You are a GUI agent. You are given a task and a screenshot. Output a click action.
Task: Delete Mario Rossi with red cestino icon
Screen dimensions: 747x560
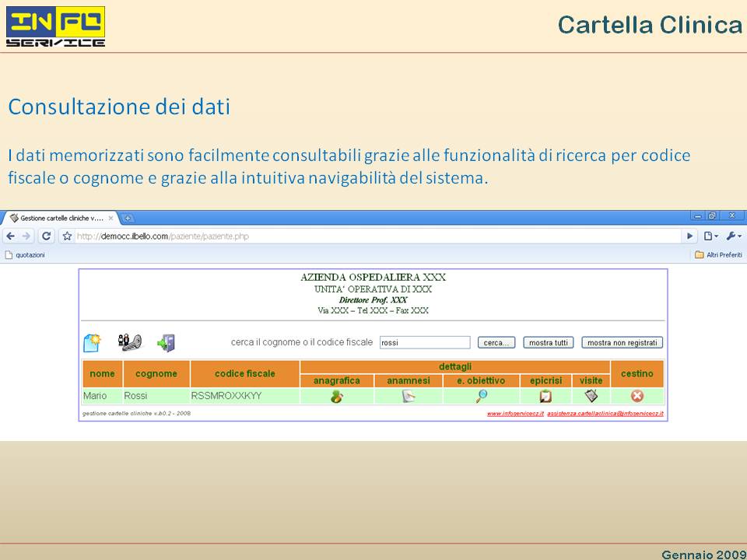pos(637,397)
